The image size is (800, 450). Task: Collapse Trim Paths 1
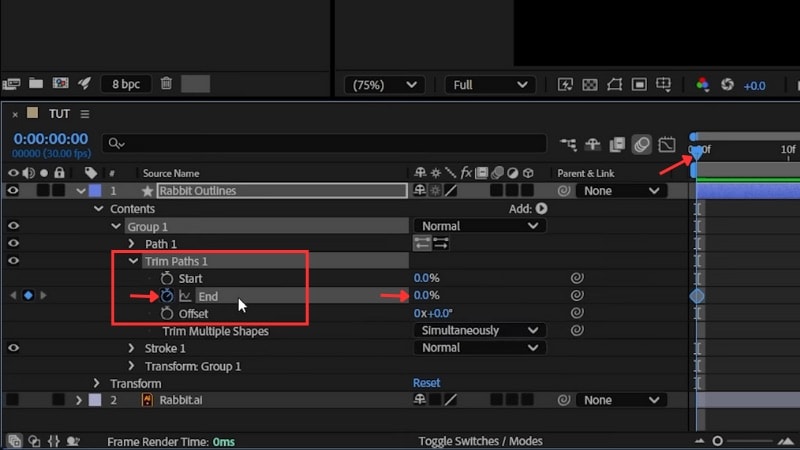coord(133,261)
